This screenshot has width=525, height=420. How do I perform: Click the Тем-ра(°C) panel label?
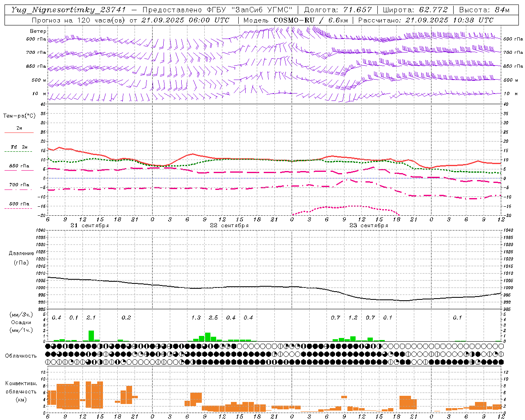19,116
